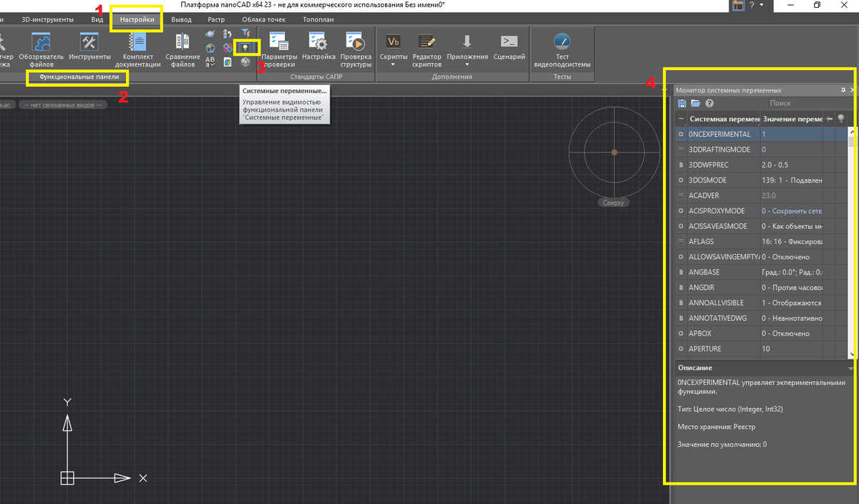
Task: Open the title bar dropdown arrow
Action: tap(762, 5)
